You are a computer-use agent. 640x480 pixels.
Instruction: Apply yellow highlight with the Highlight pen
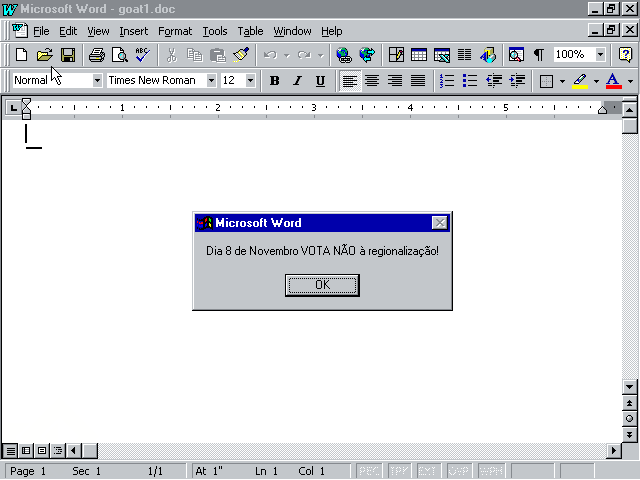pos(580,81)
